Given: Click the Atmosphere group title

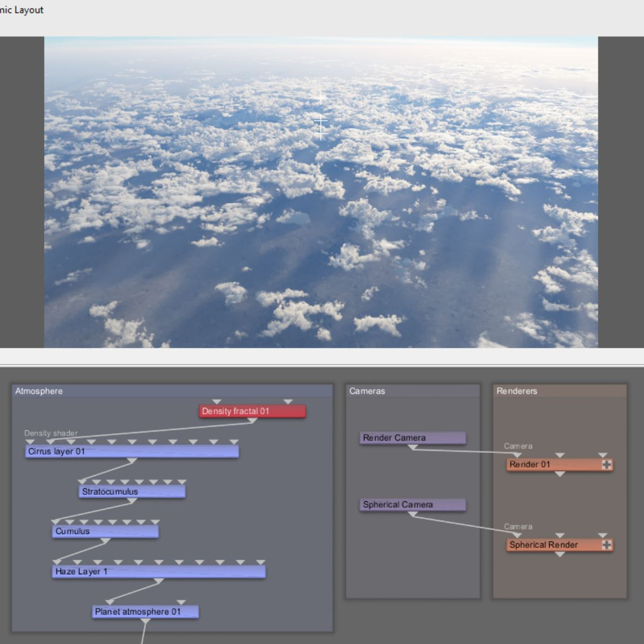Looking at the screenshot, I should (x=39, y=391).
